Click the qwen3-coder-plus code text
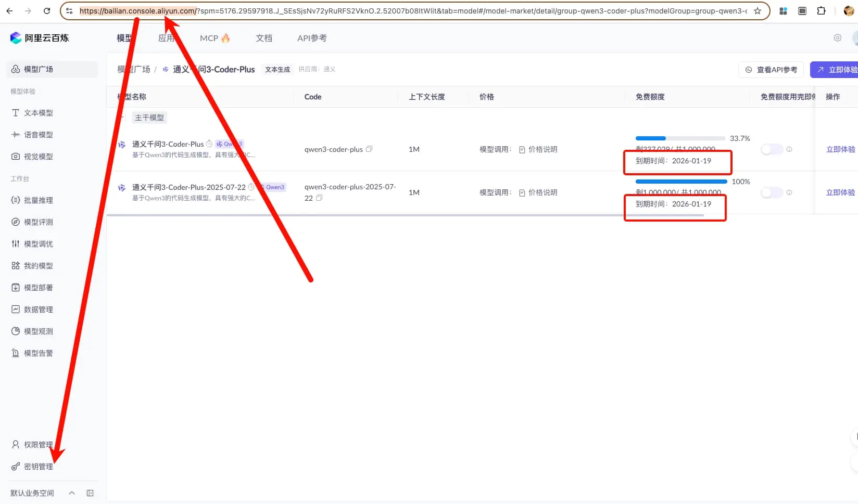The image size is (858, 504). (x=334, y=149)
